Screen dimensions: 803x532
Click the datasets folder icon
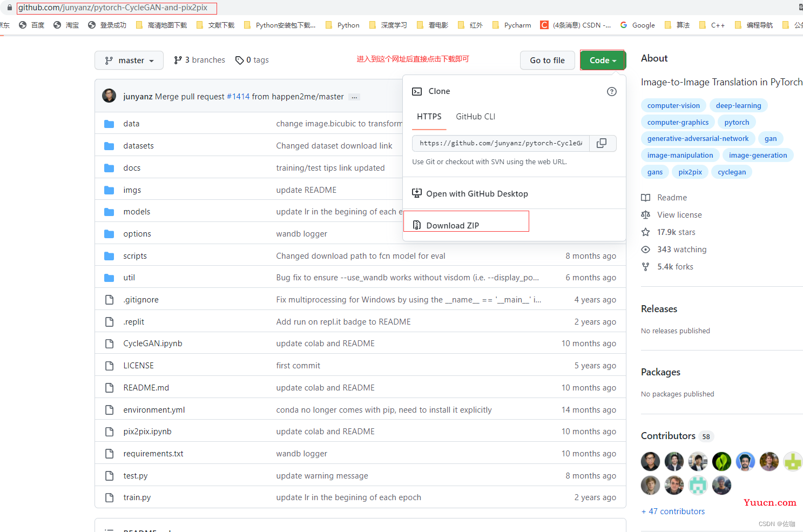click(x=109, y=146)
